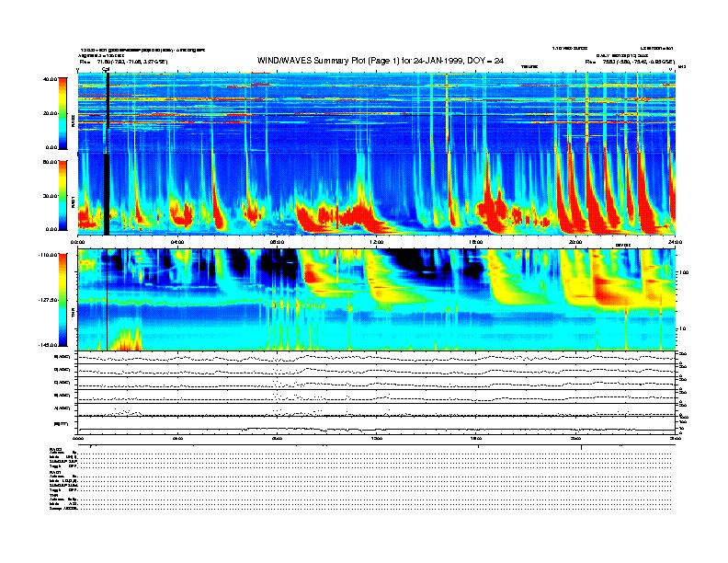Viewport: 728px width, 563px height.
Task: Click the 100 tick right of the TNR panel
Action: tap(684, 272)
